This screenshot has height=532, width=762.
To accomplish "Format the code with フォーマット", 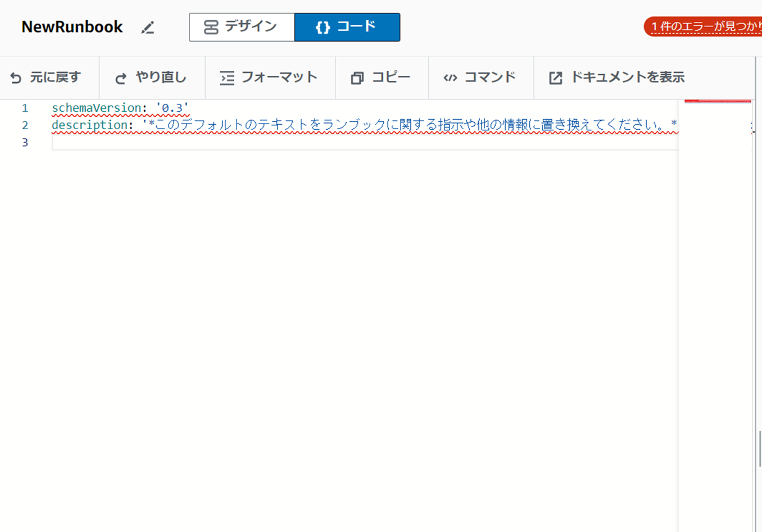I will (x=270, y=78).
